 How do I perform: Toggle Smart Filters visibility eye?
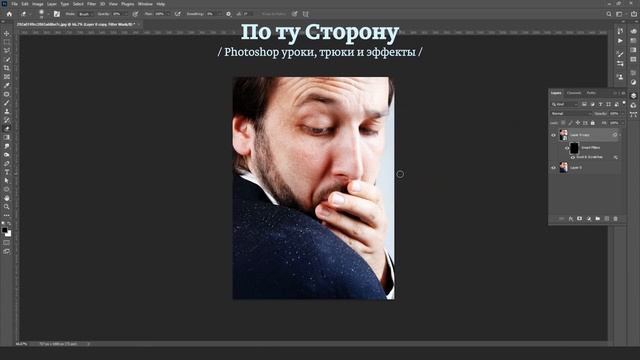567,148
